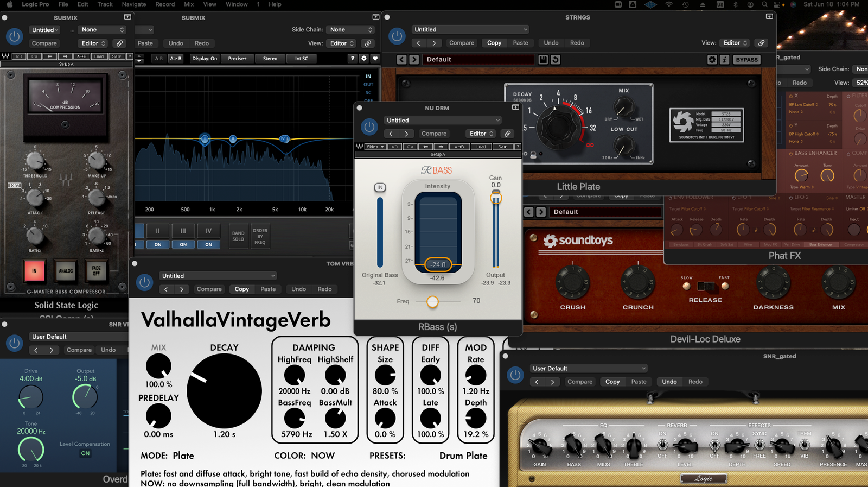The width and height of the screenshot is (868, 487).
Task: Toggle the IN button on SSL compressor
Action: [34, 270]
